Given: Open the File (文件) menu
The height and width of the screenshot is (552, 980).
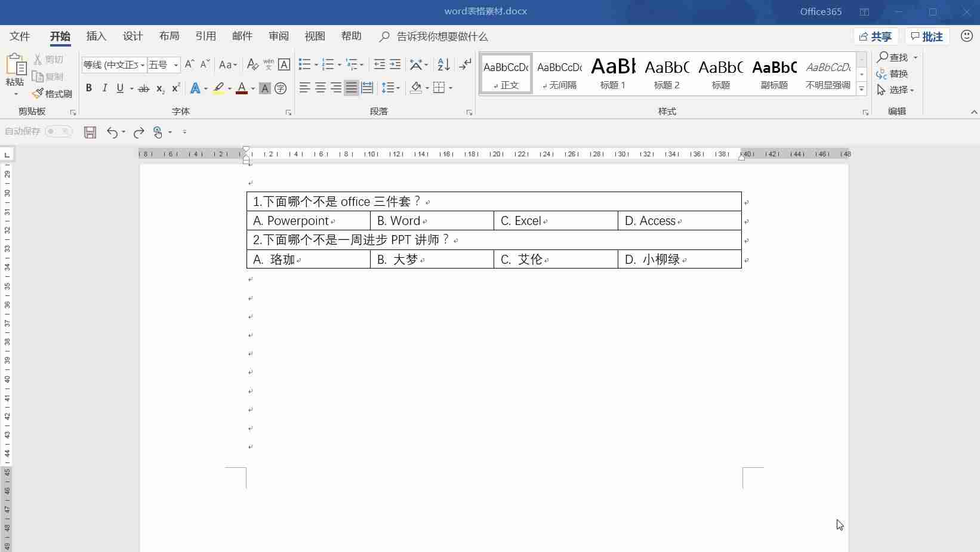Looking at the screenshot, I should (20, 36).
